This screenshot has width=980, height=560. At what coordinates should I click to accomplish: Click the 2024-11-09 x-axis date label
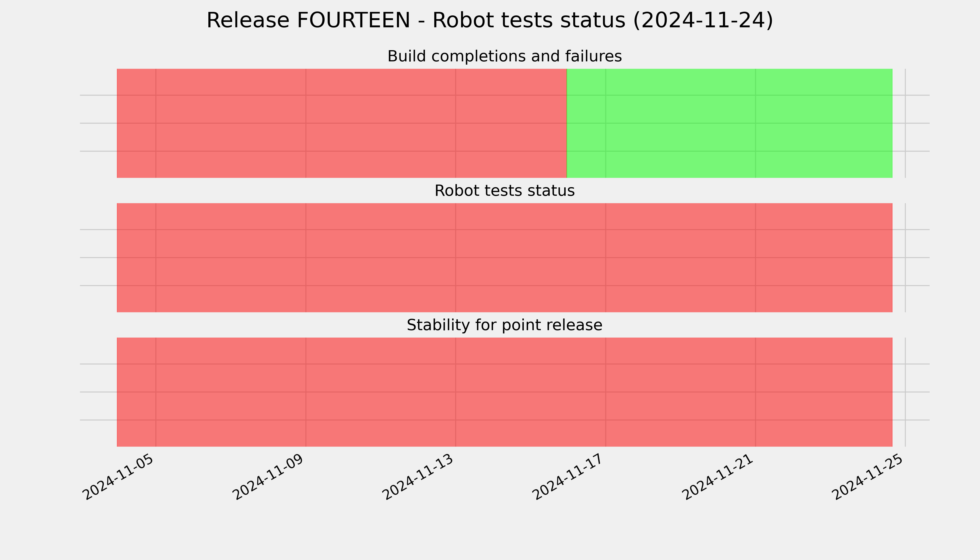pos(269,476)
